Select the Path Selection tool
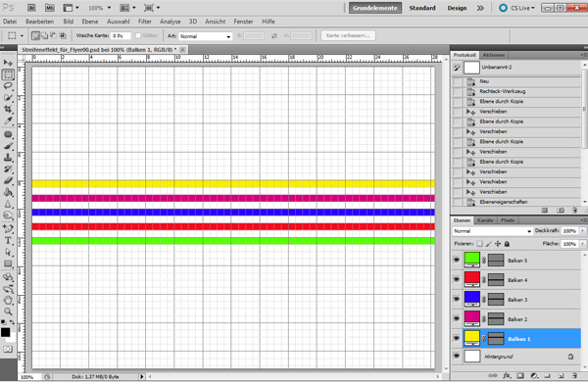 (x=8, y=253)
